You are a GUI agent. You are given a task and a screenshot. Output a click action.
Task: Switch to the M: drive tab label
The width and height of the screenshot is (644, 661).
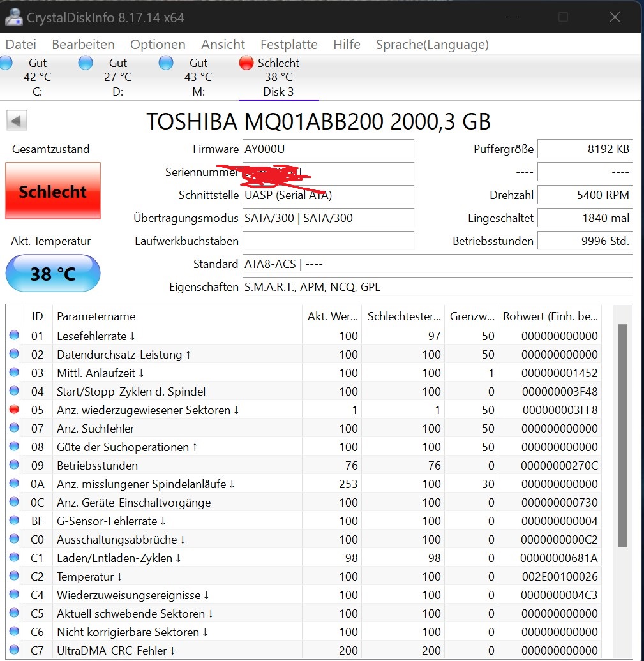[198, 91]
